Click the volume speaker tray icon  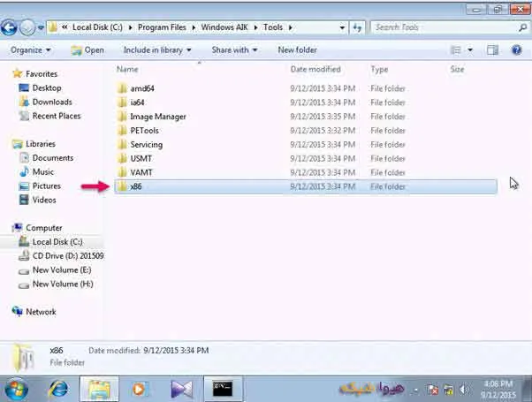[464, 390]
